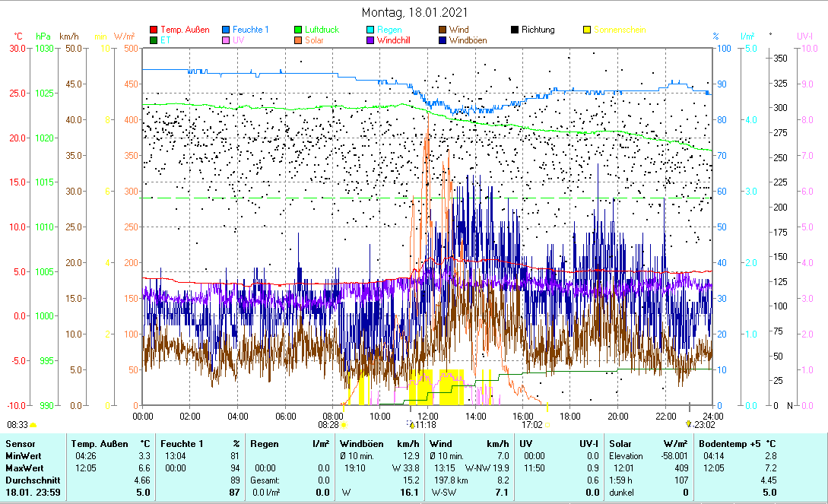Click the orange Solar legend label
This screenshot has width=828, height=504.
(x=315, y=41)
